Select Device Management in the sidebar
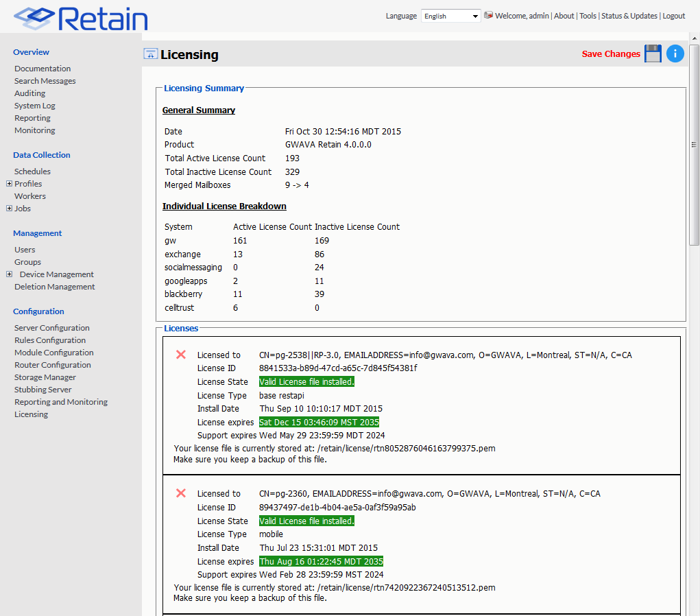700x616 pixels. pos(56,274)
